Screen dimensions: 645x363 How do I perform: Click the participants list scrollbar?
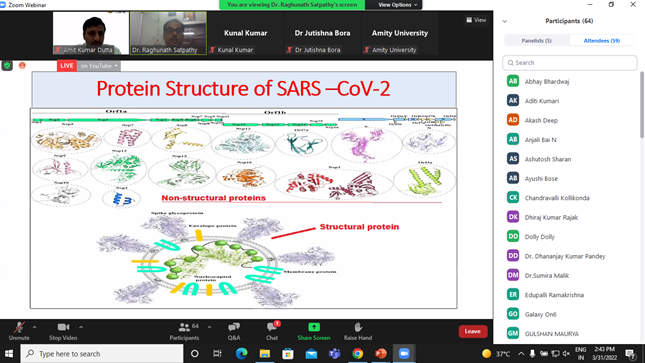click(x=642, y=105)
